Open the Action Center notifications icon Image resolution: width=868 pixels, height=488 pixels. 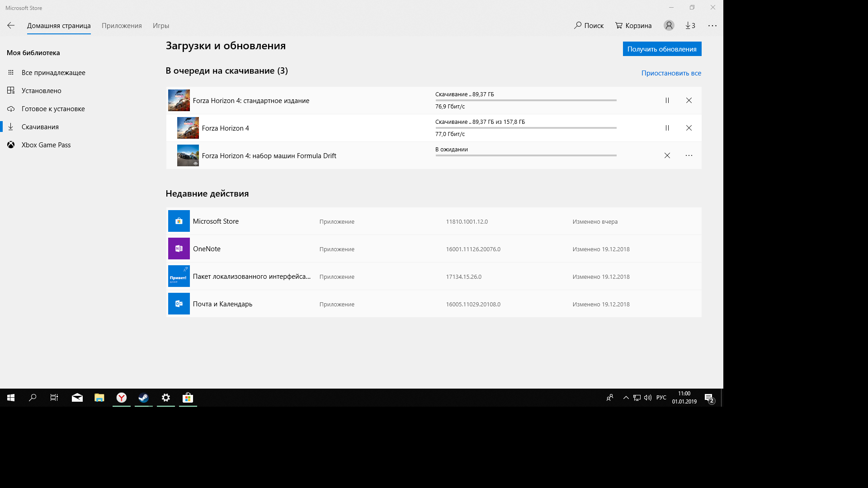coord(710,398)
